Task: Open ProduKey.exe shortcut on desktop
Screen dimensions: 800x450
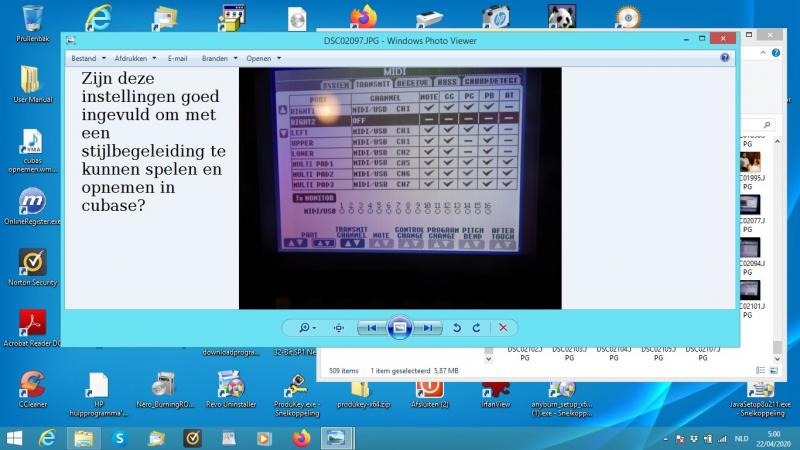Action: (296, 395)
